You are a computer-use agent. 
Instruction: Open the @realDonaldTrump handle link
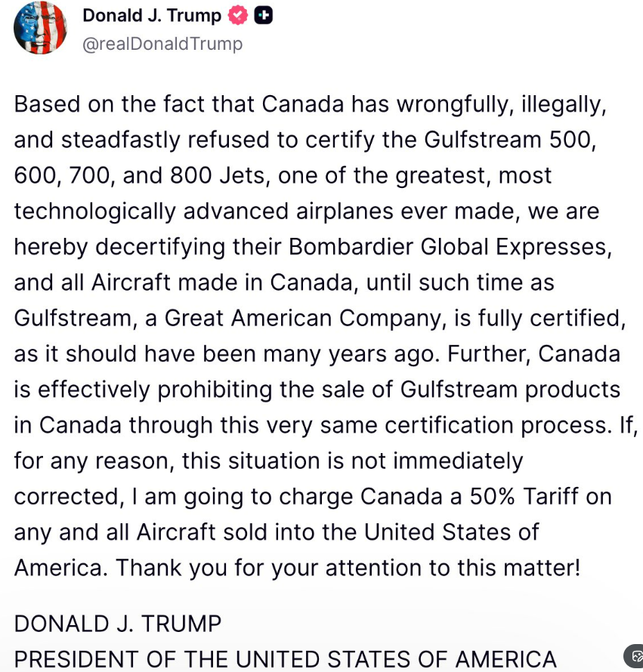(162, 44)
